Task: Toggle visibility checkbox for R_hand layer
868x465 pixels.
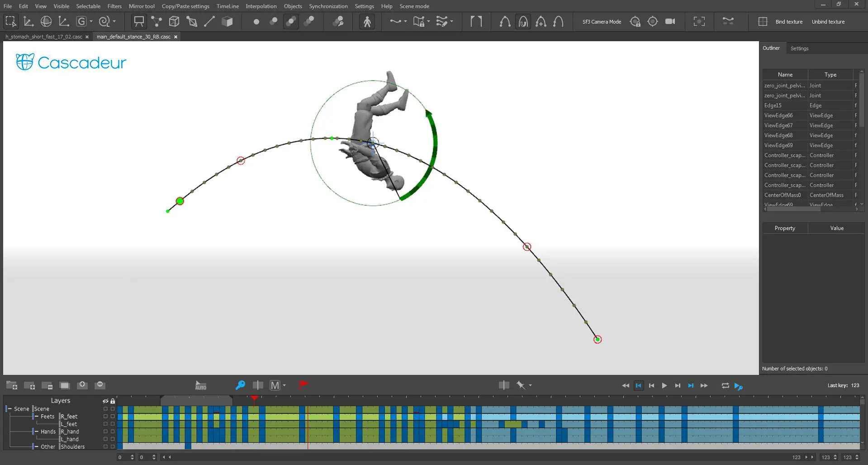Action: click(x=105, y=431)
